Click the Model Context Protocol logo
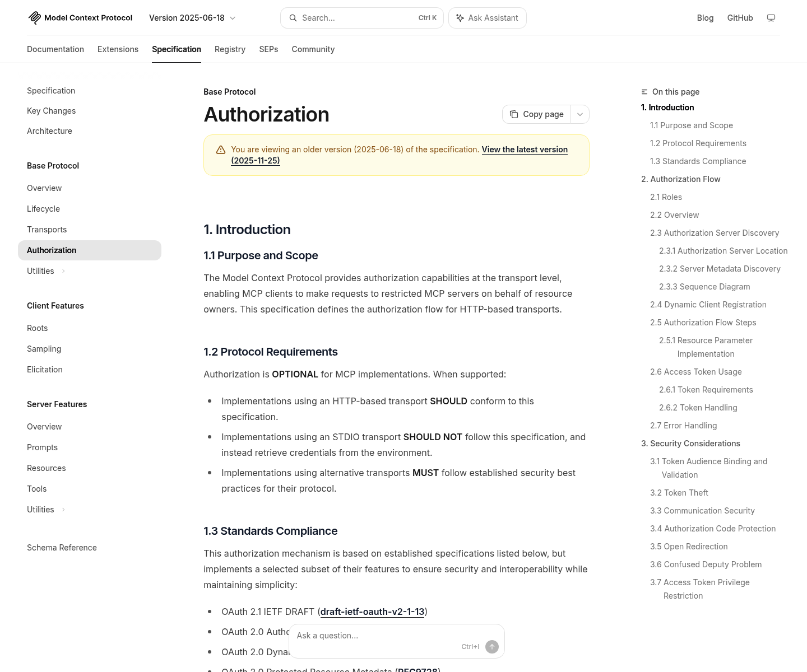Image resolution: width=807 pixels, height=672 pixels. pyautogui.click(x=80, y=18)
